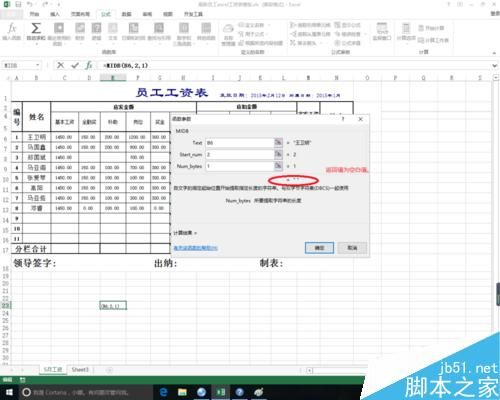Open the Windows Start menu
500x400 pixels.
pos(9,392)
